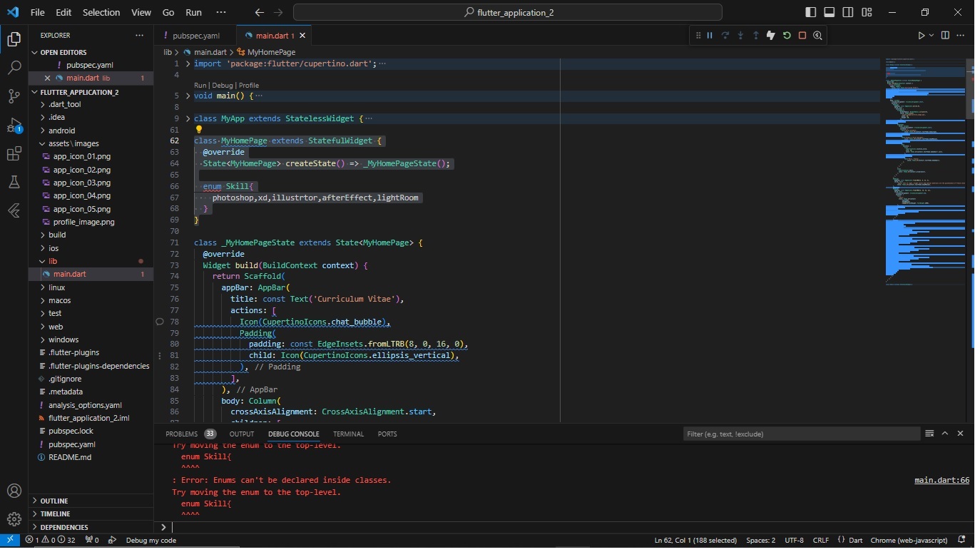Viewport: 980px width, 552px height.
Task: Open the Go menu
Action: point(168,12)
